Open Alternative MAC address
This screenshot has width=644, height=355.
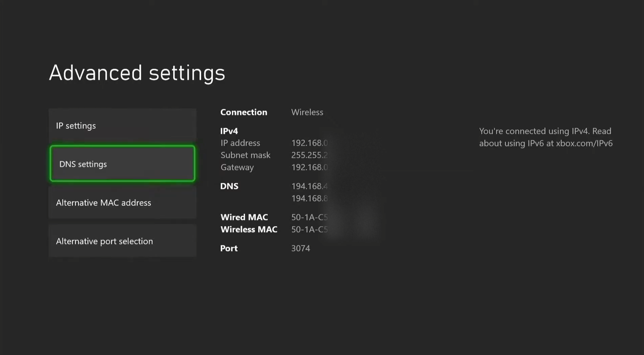tap(122, 202)
